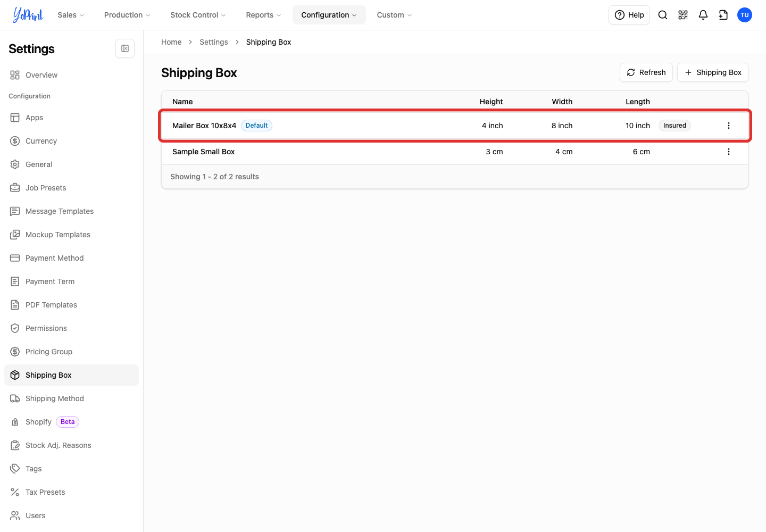Click the Tags label icon
This screenshot has width=766, height=532.
[x=15, y=469]
